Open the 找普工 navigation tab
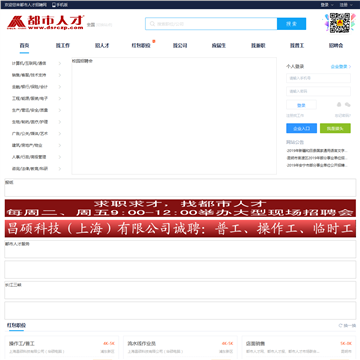Image resolution: width=360 pixels, height=360 pixels. click(297, 46)
